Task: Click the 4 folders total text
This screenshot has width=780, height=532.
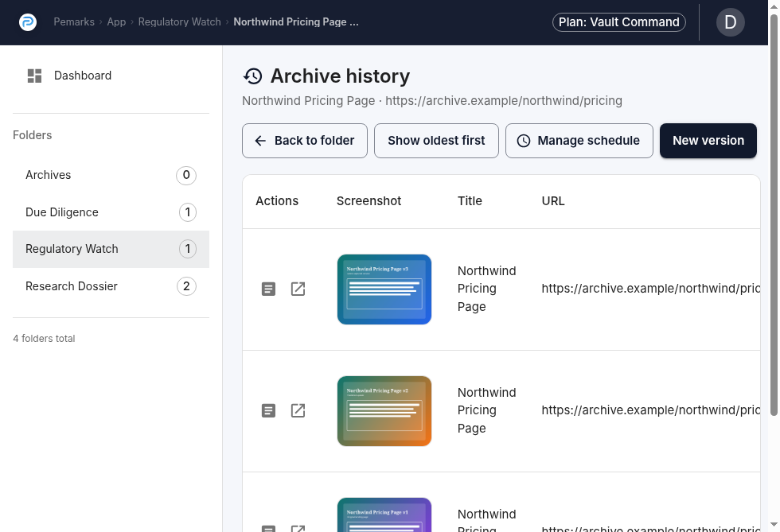Action: point(44,339)
